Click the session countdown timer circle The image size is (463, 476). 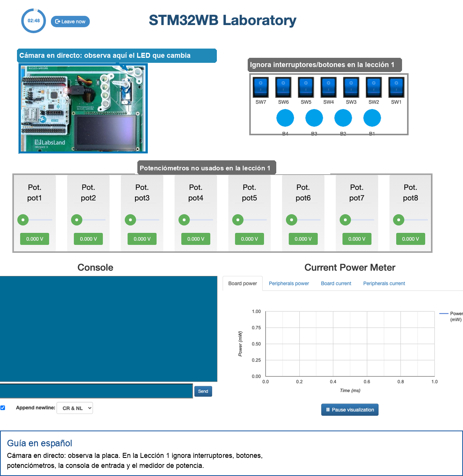(x=34, y=21)
